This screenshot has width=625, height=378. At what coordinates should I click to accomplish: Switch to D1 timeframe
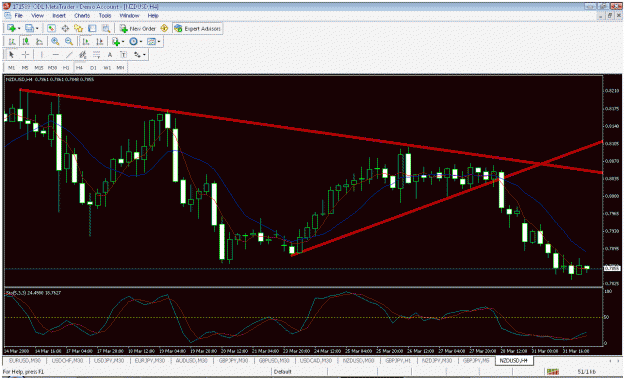pyautogui.click(x=93, y=68)
